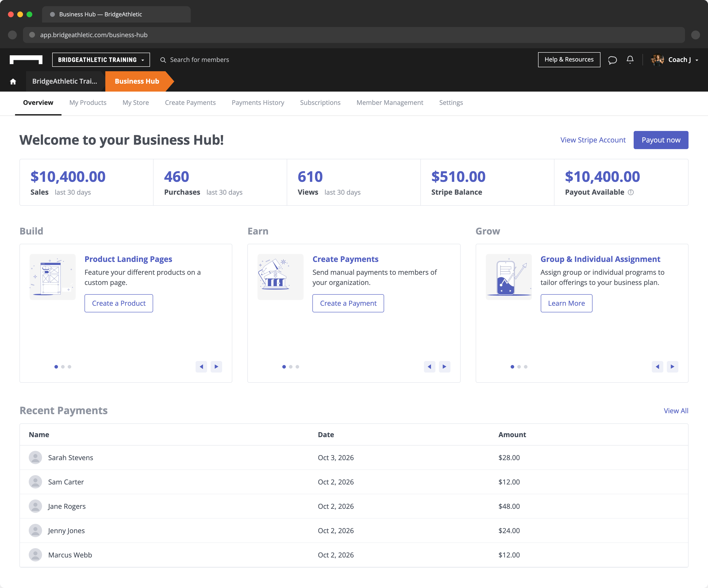Click Group Assignment chart illustration
This screenshot has width=708, height=588.
pyautogui.click(x=509, y=277)
